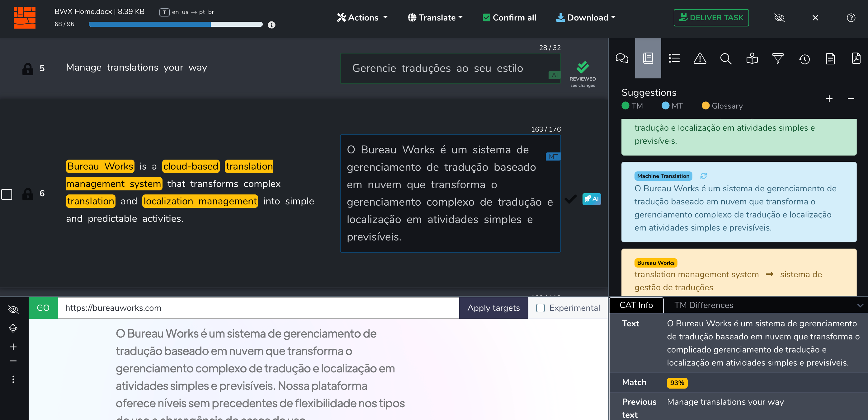
Task: Toggle the TM suggestions filter
Action: [632, 106]
